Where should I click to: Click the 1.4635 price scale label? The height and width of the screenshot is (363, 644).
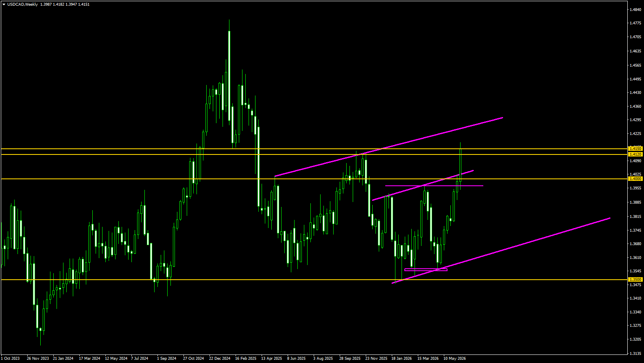click(635, 51)
